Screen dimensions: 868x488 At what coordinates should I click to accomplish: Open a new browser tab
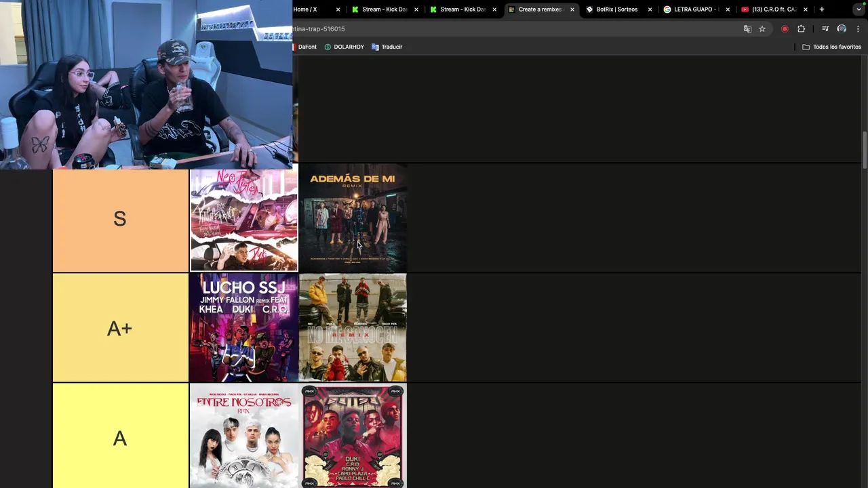pyautogui.click(x=822, y=9)
